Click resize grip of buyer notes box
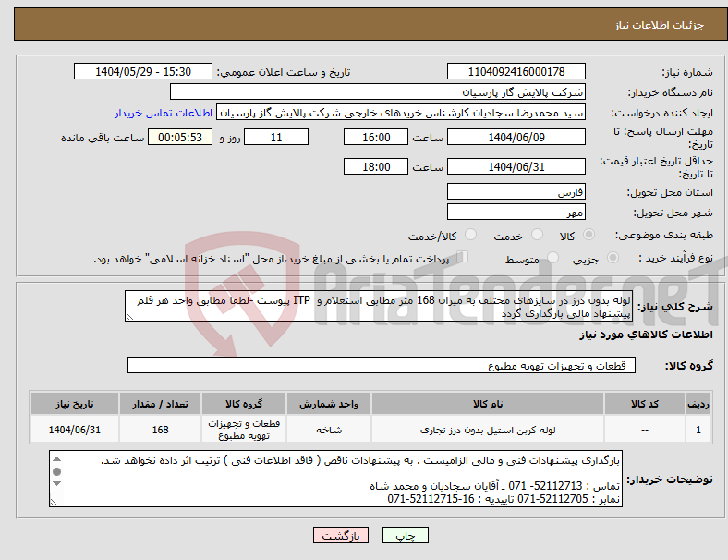The height and width of the screenshot is (560, 728). click(54, 502)
